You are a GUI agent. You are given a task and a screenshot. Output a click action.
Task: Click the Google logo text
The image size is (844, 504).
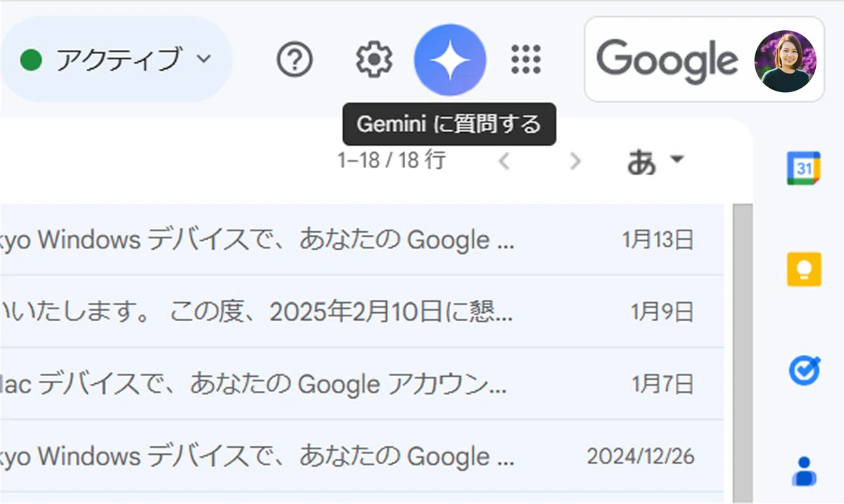[667, 60]
